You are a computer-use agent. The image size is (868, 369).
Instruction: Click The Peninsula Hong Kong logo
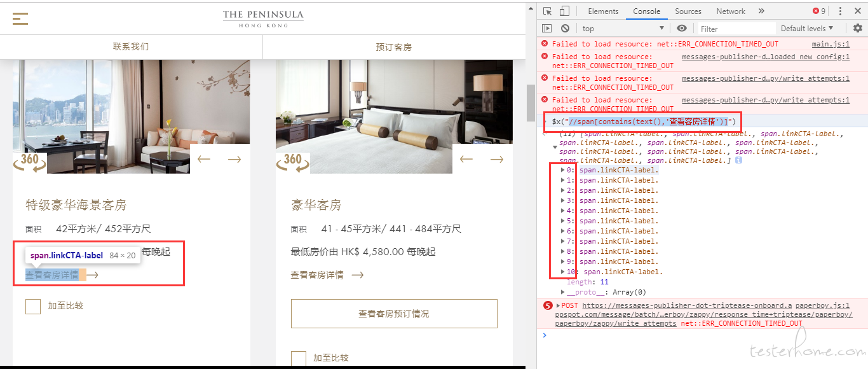pos(263,18)
